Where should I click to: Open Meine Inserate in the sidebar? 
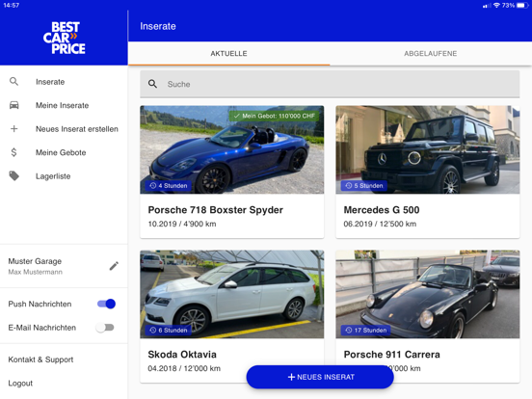pos(64,105)
